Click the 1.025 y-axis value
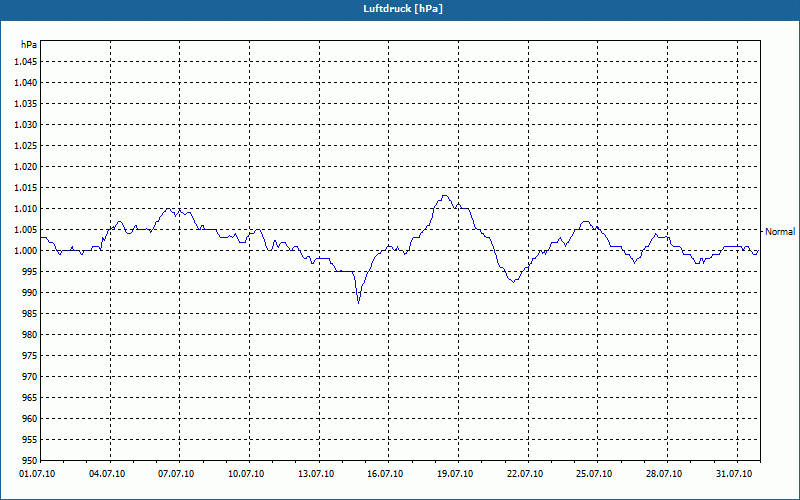800x500 pixels. (26, 145)
